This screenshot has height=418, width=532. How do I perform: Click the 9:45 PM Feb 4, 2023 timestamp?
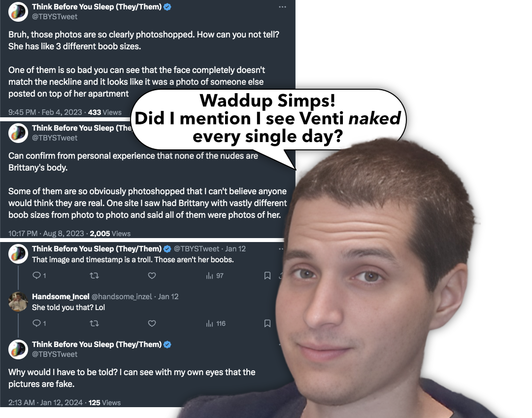[x=45, y=112]
